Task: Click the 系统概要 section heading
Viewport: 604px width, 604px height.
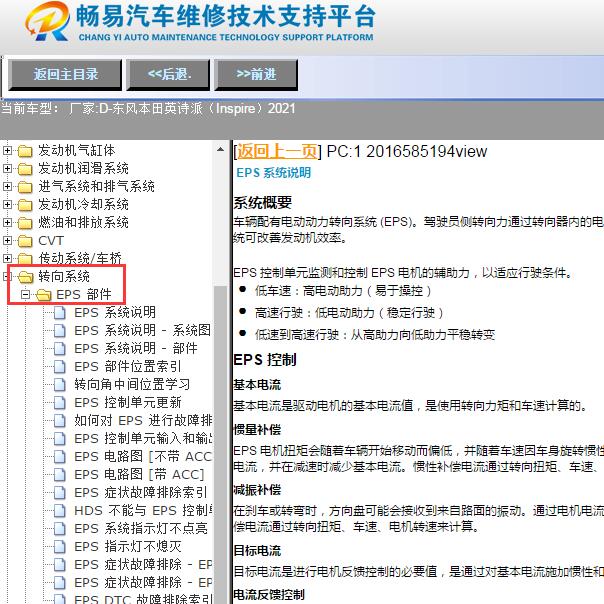Action: tap(263, 203)
